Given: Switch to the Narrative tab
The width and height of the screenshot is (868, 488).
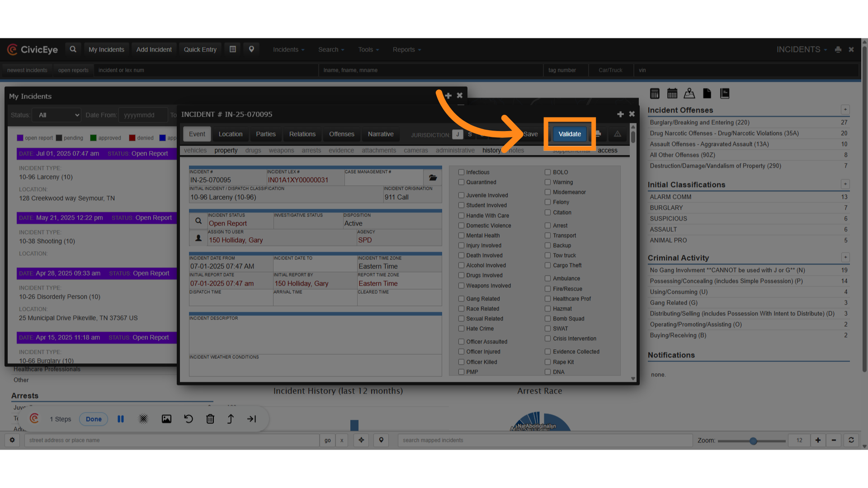Looking at the screenshot, I should [381, 134].
